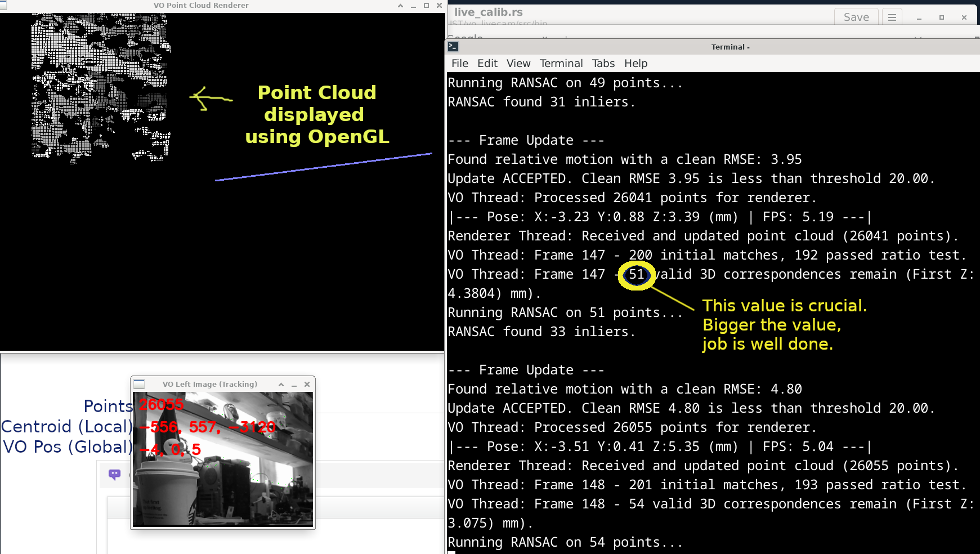Roll up the VO Point Cloud Renderer window
The width and height of the screenshot is (980, 554).
400,6
